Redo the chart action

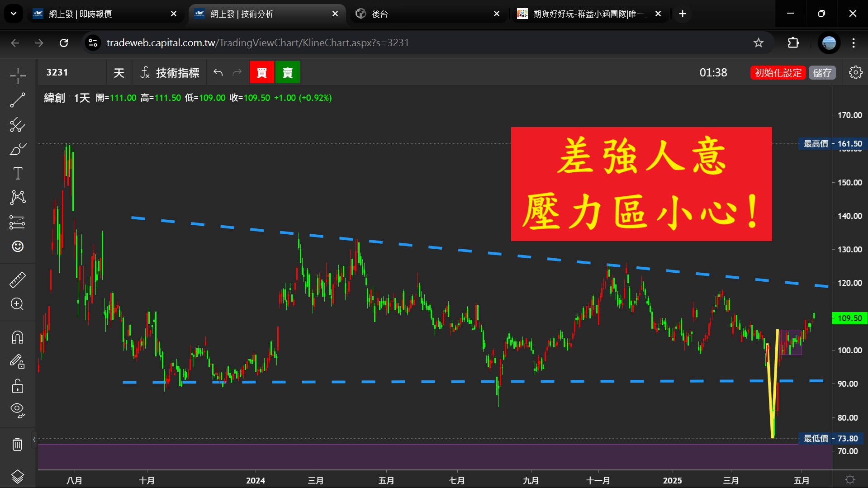pyautogui.click(x=237, y=72)
